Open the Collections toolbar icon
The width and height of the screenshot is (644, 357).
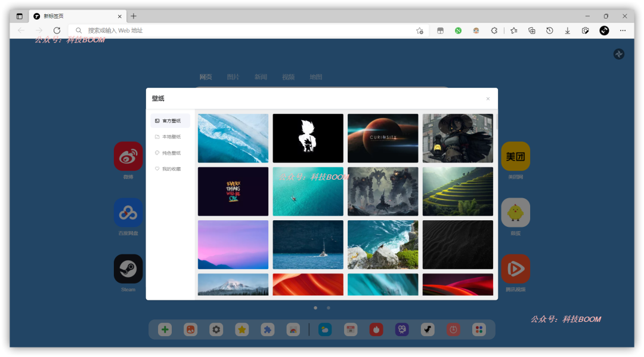click(x=532, y=30)
